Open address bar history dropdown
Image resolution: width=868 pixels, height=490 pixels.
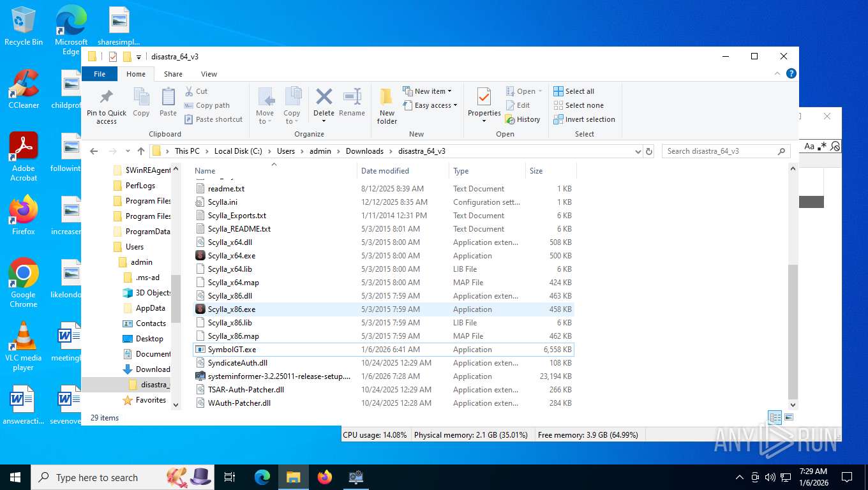click(638, 152)
